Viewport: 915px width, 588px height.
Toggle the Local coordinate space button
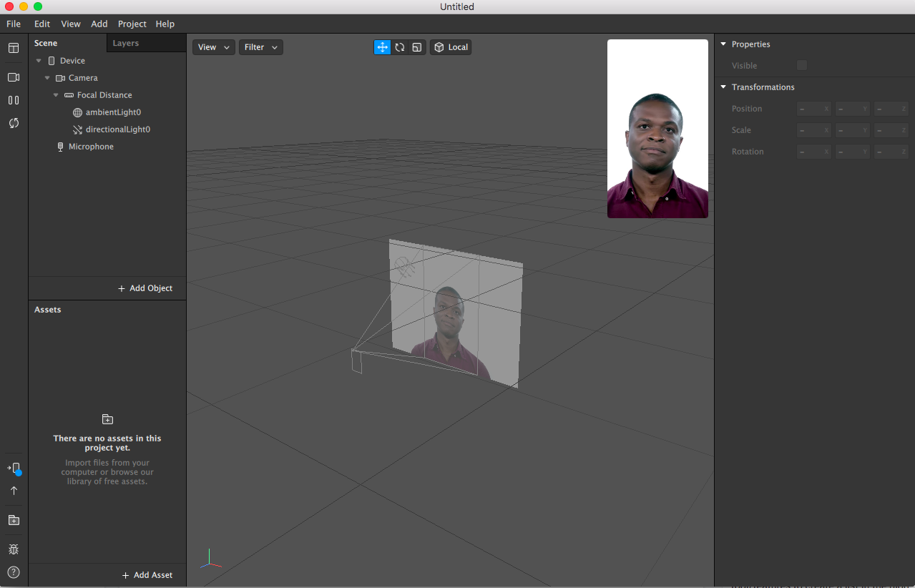451,47
